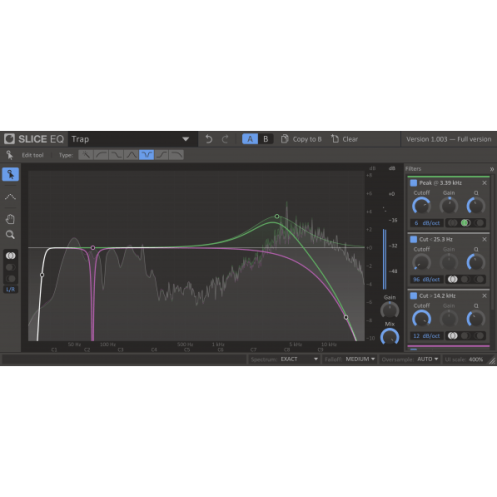This screenshot has width=497, height=497.
Task: Toggle Peak filter green mid channel mode
Action: (x=466, y=223)
